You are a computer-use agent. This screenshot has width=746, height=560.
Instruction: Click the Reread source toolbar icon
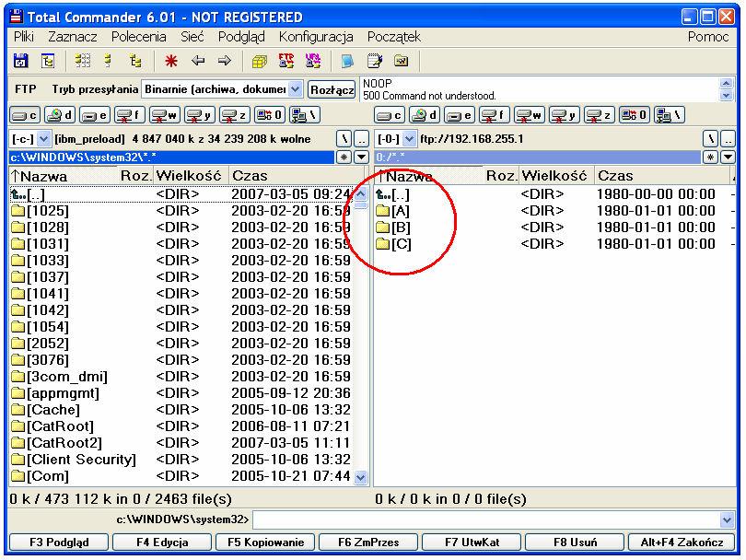point(20,61)
